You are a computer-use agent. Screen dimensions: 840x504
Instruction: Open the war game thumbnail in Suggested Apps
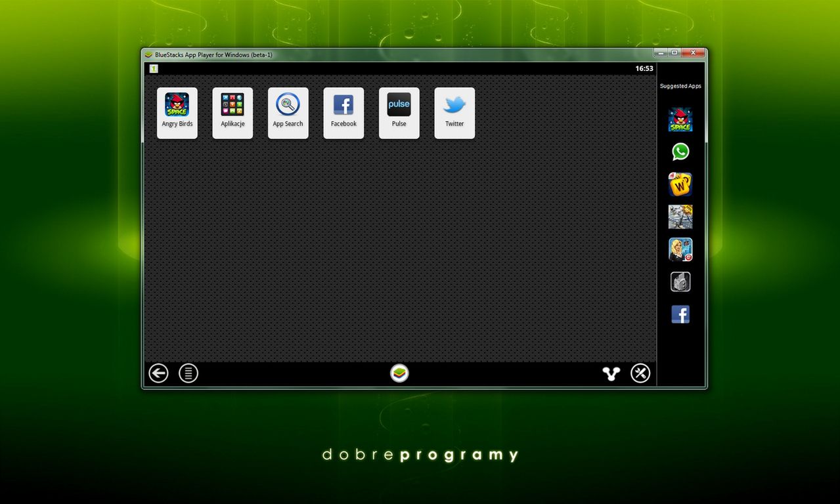coord(680,217)
